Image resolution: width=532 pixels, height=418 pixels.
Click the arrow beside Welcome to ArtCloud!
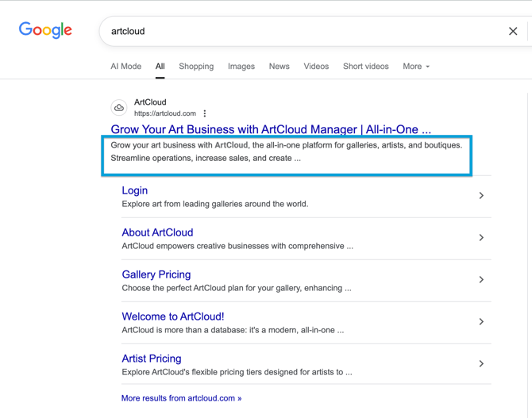coord(481,322)
